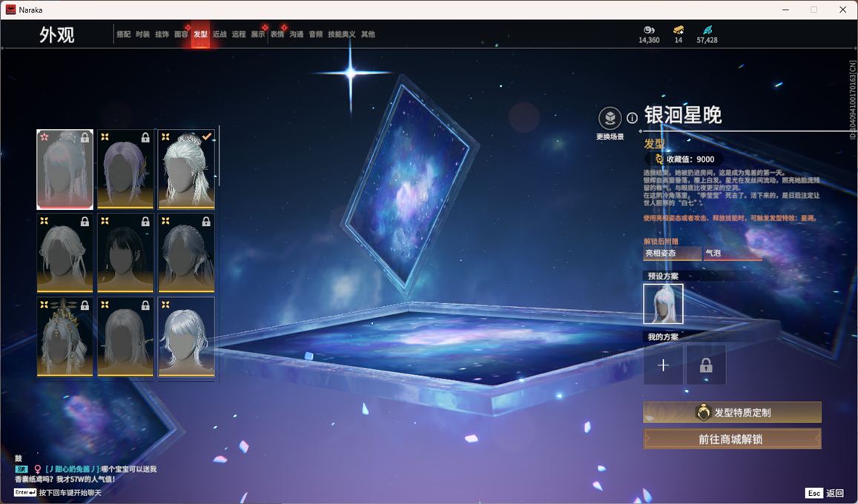Click the Enter chat prompt 按下回车键开始聊天
This screenshot has width=858, height=504.
click(58, 493)
